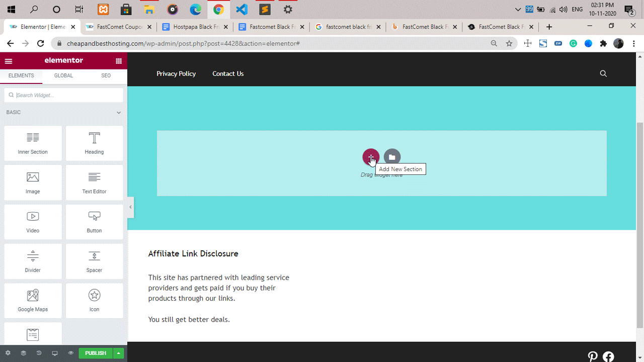Open Elementor site settings via the gear icon
Image resolution: width=644 pixels, height=362 pixels.
pos(8,353)
